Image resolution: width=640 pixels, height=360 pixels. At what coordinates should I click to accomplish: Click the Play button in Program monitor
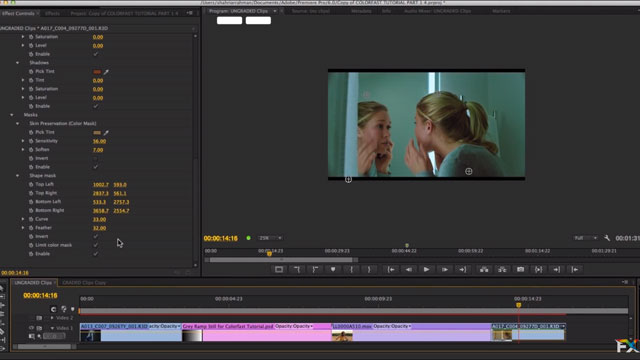click(426, 269)
